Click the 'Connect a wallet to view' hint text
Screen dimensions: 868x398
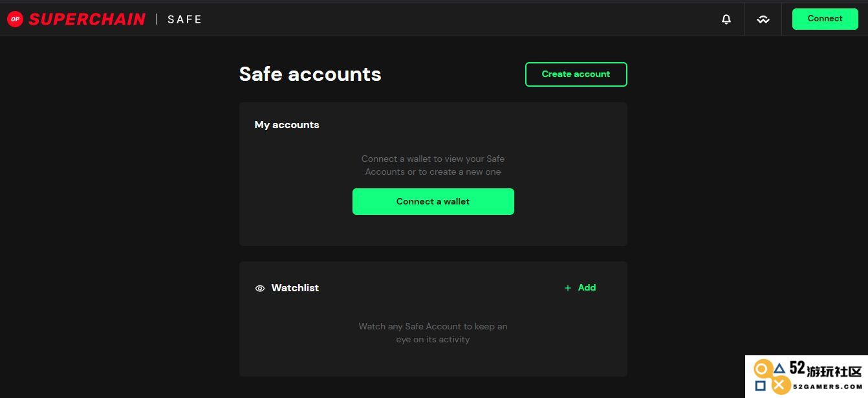pos(433,165)
